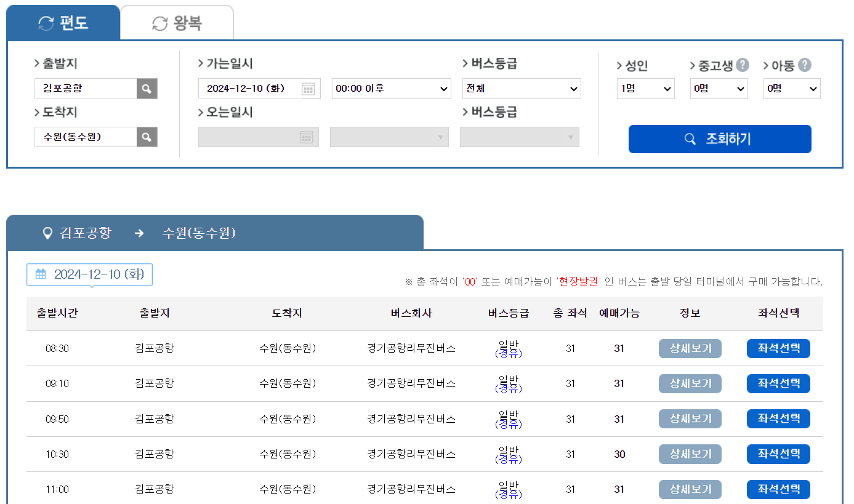Click the disabled return bus grade dropdown

520,137
